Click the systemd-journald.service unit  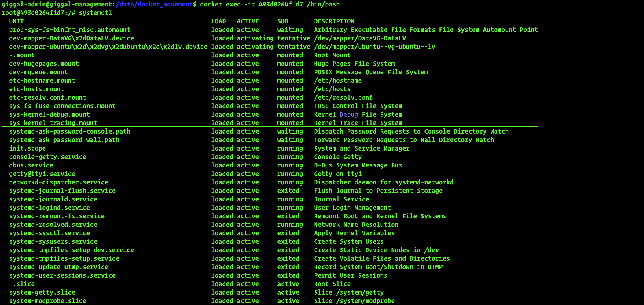(53, 199)
